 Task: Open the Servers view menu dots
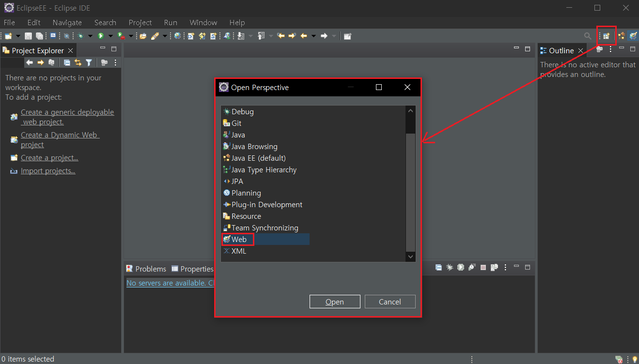(x=505, y=267)
